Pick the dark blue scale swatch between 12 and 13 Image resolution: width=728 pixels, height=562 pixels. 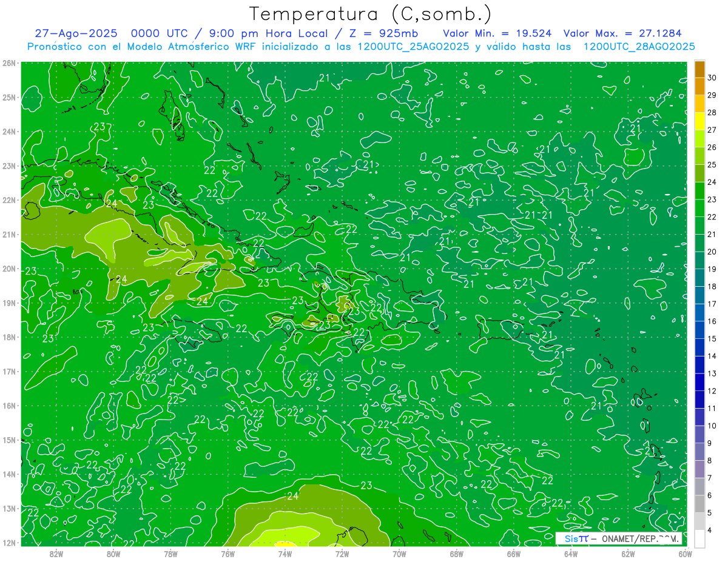[x=699, y=382]
